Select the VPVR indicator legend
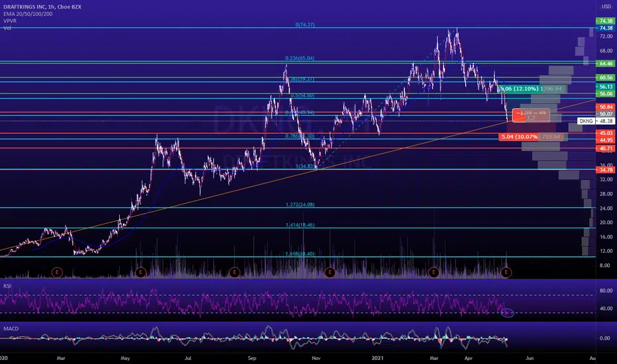 (x=10, y=21)
